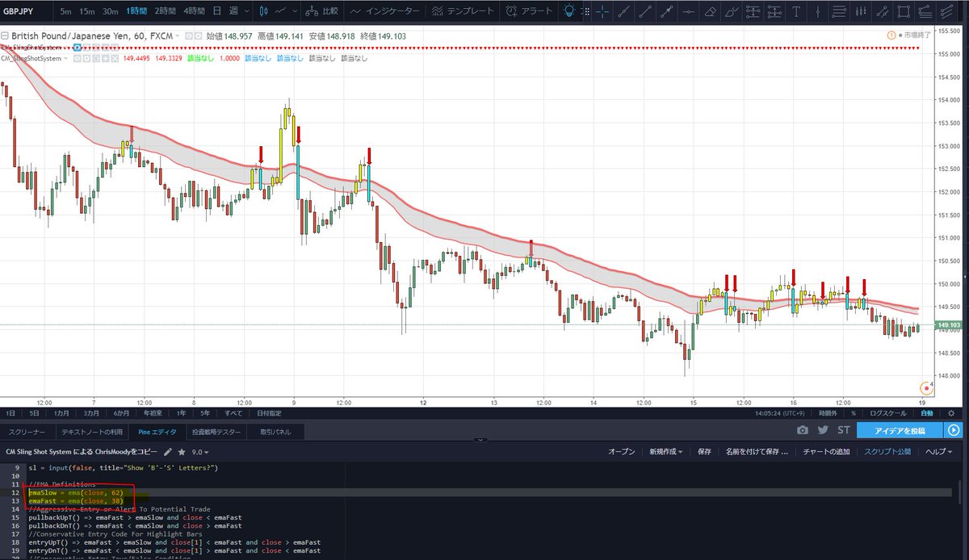Open the テンプレート templates button

(461, 11)
